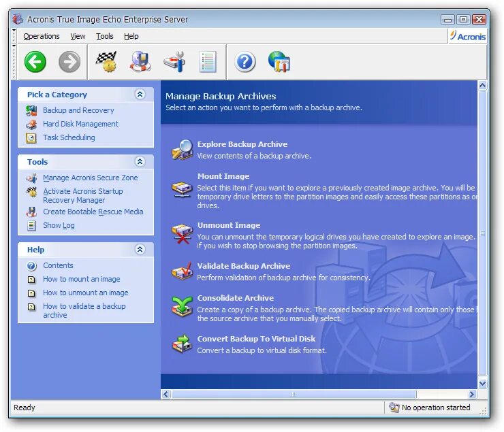The width and height of the screenshot is (504, 432).
Task: Open How to unmount an image help
Action: [x=86, y=293]
